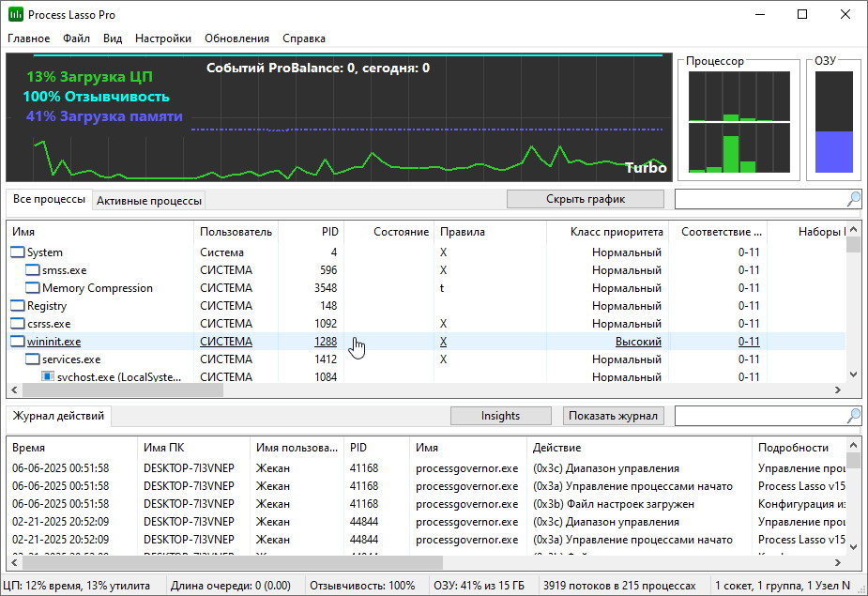Image resolution: width=868 pixels, height=596 pixels.
Task: Click the Имя ПК log column header
Action: (193, 448)
